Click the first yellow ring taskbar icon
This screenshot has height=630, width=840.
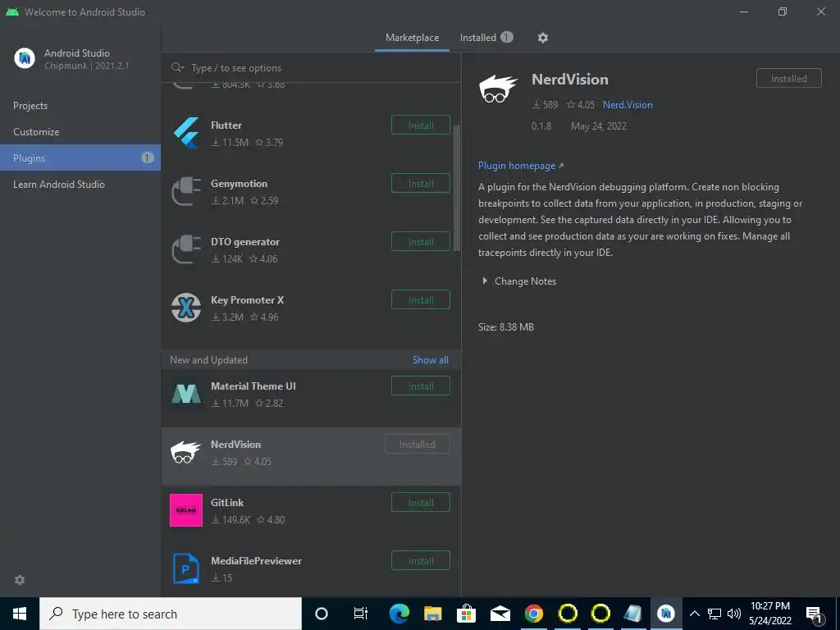click(x=568, y=614)
